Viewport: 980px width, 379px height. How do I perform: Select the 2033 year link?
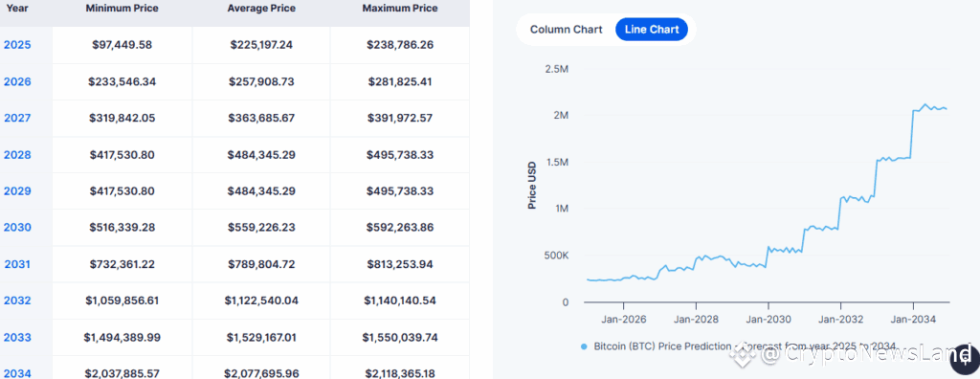[17, 338]
